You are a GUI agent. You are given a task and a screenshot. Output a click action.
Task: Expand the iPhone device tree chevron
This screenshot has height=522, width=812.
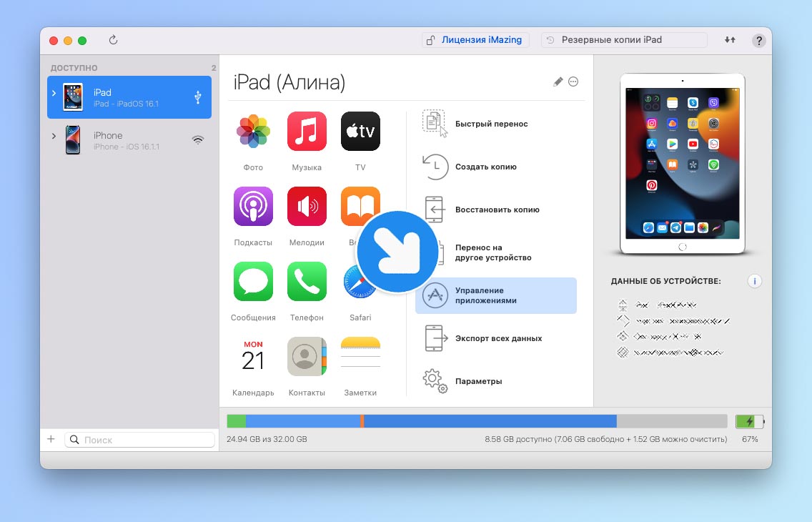point(54,136)
